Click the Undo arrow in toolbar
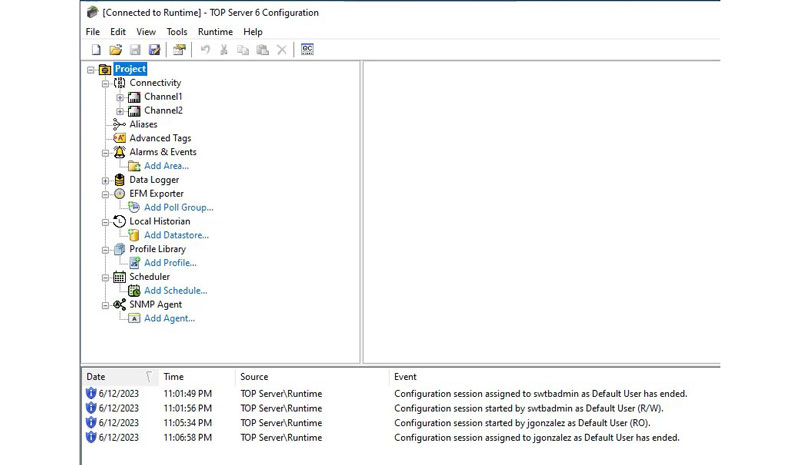 [205, 50]
